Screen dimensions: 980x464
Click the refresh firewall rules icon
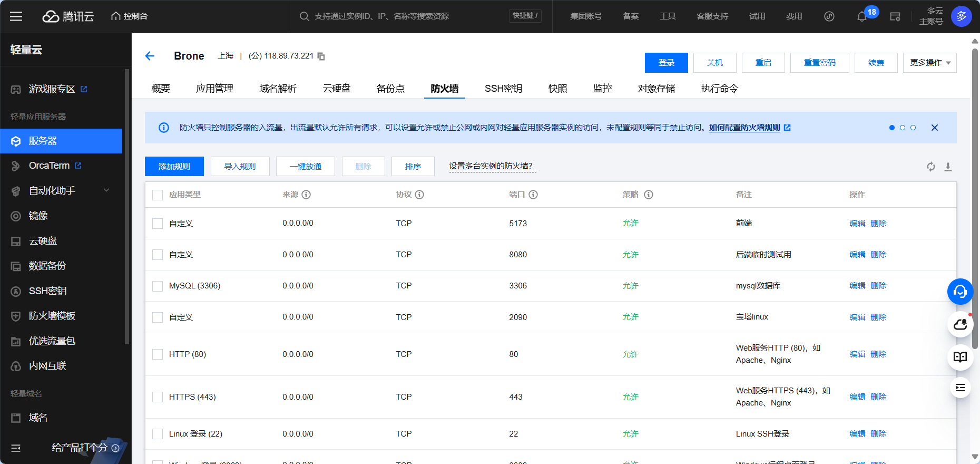931,167
